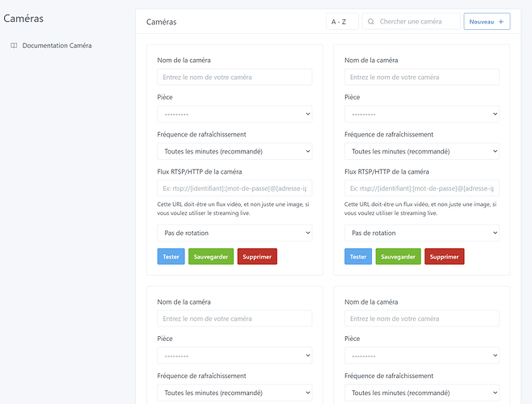The width and height of the screenshot is (532, 404).
Task: Open the Documentation Caméra link
Action: tap(57, 46)
